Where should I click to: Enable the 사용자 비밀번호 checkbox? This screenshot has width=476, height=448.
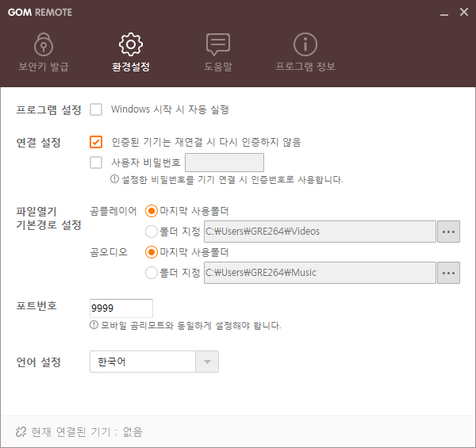coord(96,163)
